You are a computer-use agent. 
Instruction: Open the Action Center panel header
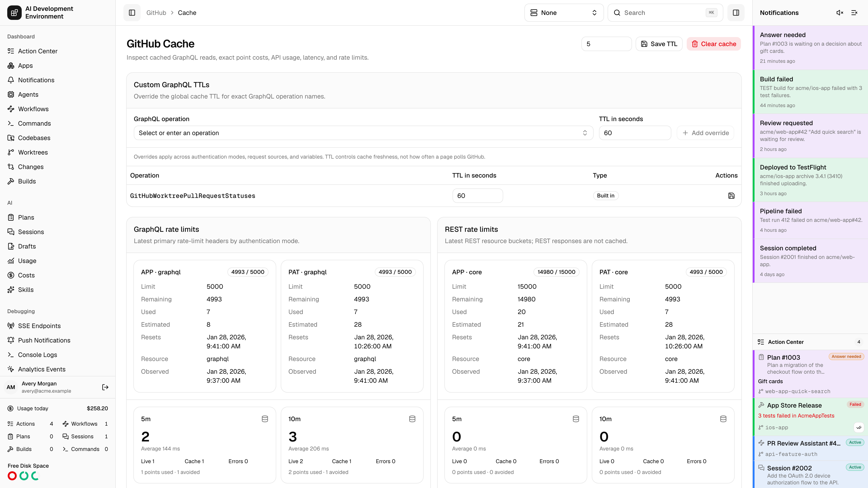(810, 342)
